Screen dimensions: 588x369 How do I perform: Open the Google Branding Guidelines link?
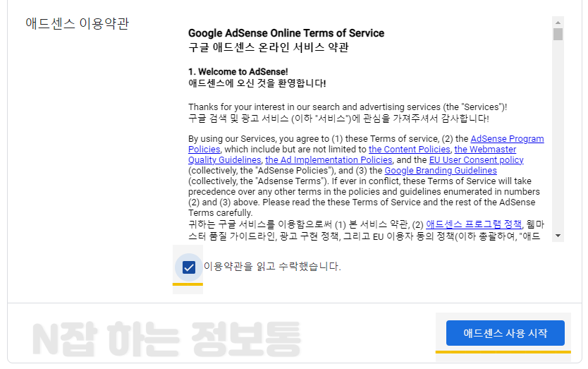tap(441, 171)
